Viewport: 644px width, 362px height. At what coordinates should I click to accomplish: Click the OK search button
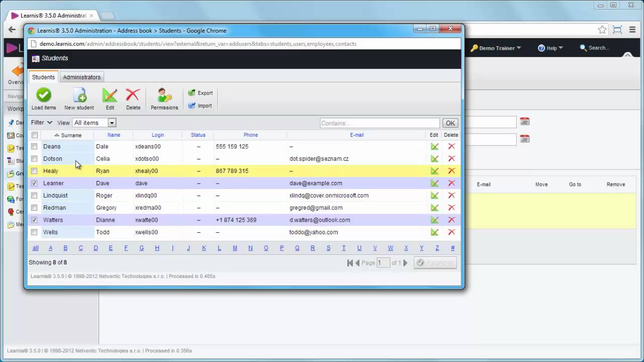[x=450, y=123]
